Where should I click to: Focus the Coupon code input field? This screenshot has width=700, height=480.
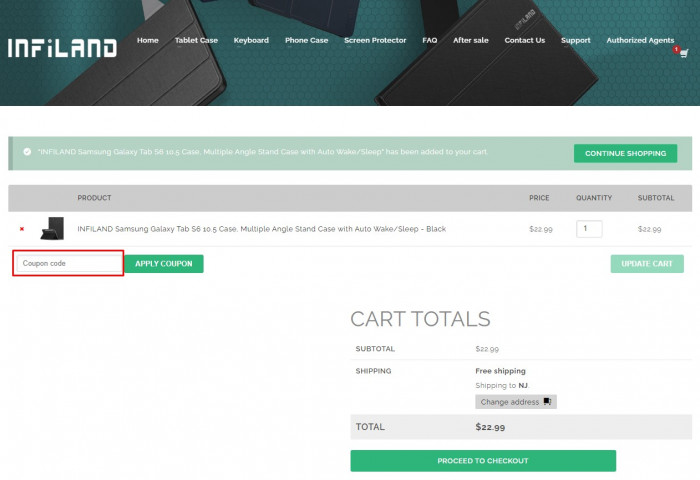[69, 263]
